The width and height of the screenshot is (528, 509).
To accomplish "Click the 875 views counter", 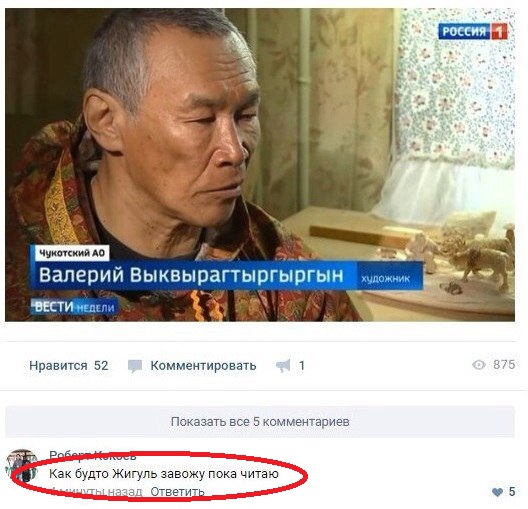I will tap(504, 364).
